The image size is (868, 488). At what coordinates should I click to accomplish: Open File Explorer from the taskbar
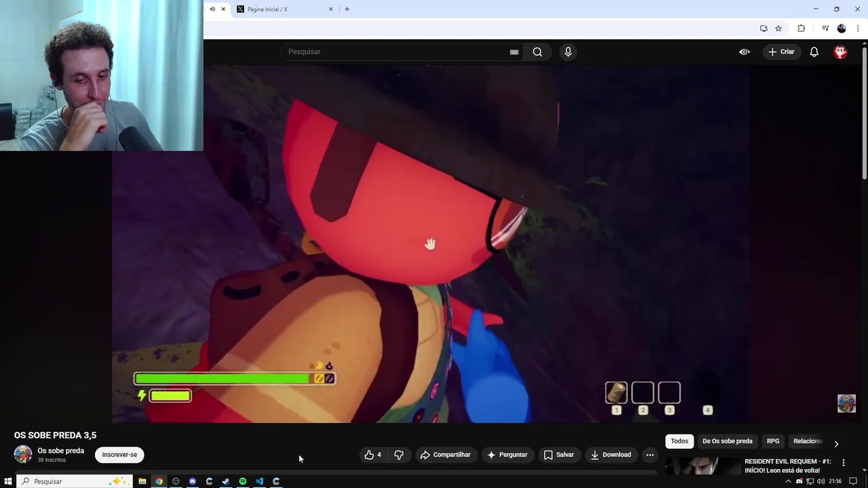click(142, 481)
